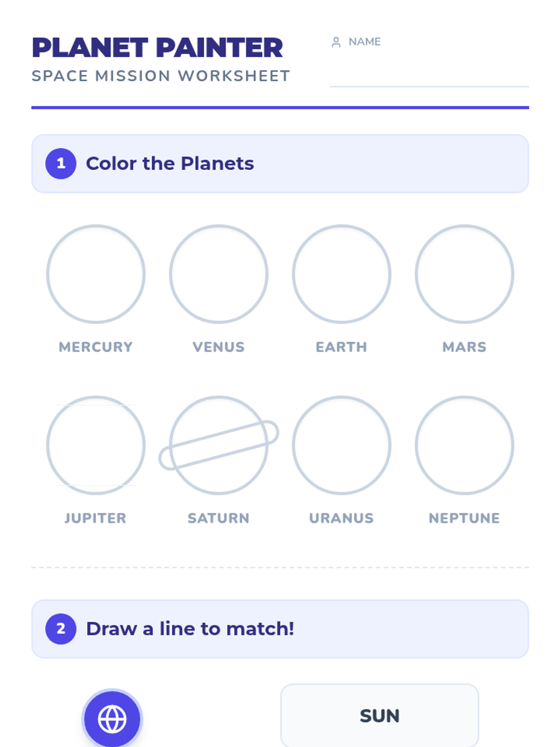Screen dimensions: 560x747
Task: Click the number 2 section badge
Action: pyautogui.click(x=61, y=629)
